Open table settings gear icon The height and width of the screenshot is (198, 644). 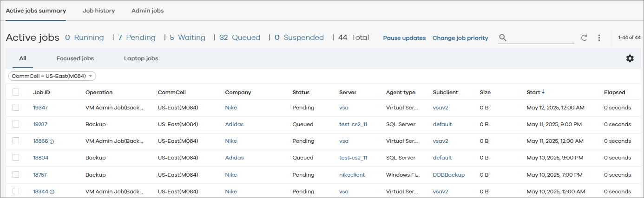click(630, 58)
